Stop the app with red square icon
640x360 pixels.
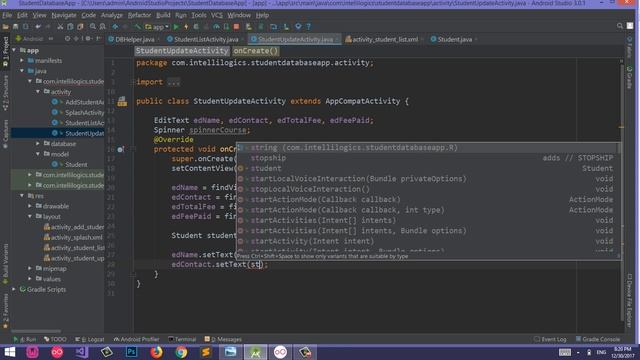pyautogui.click(x=236, y=27)
